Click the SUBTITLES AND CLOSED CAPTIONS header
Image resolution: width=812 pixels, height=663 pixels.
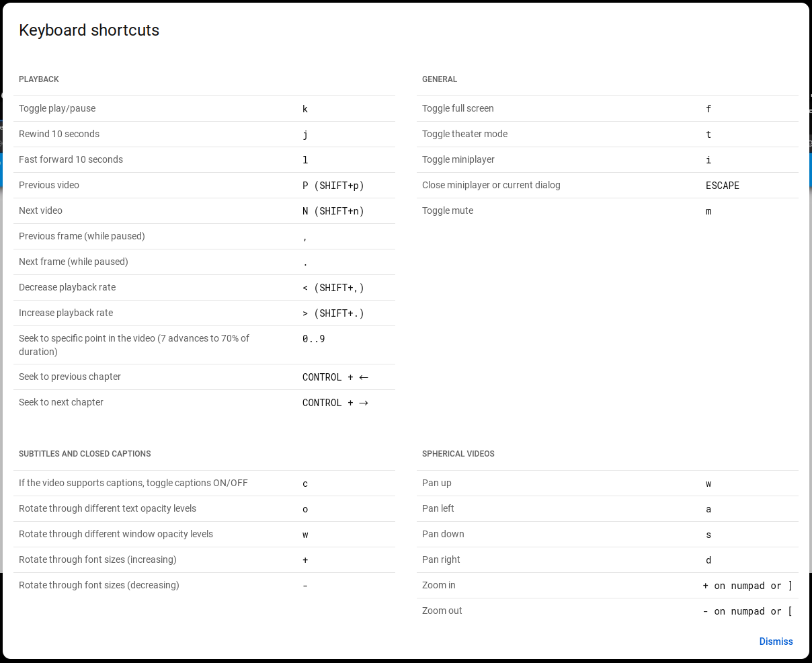coord(84,453)
